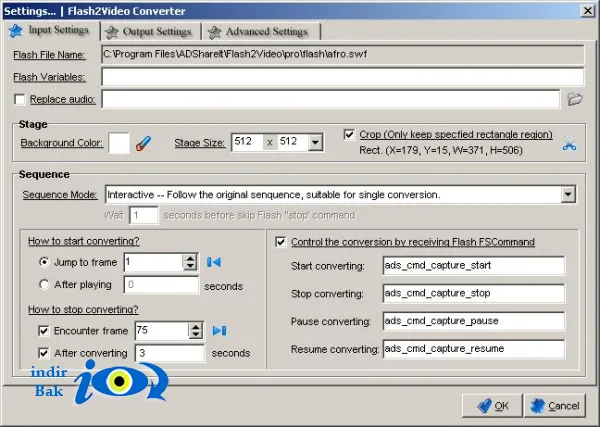This screenshot has height=427, width=600.
Task: Click the stage height value 512
Action: (x=292, y=142)
